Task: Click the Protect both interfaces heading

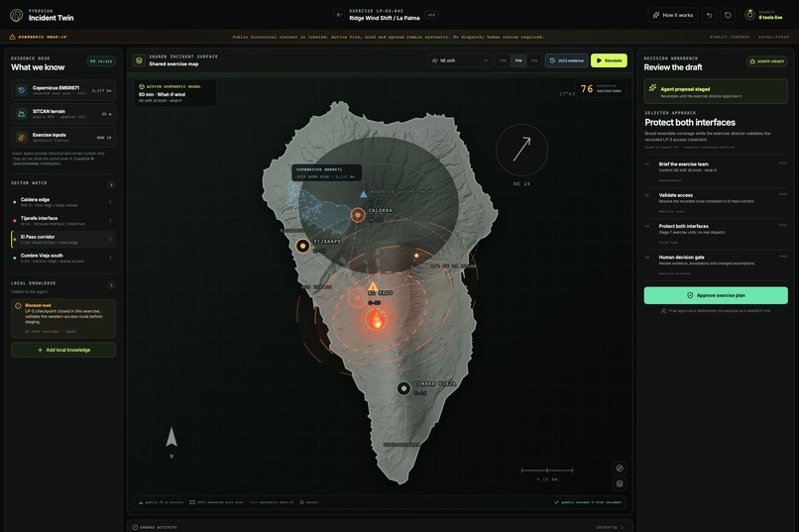Action: (690, 123)
